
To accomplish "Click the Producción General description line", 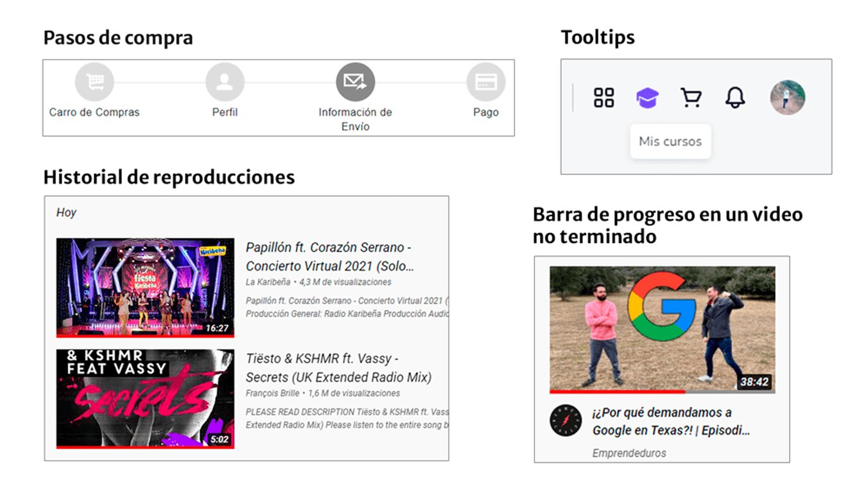I will click(x=347, y=314).
